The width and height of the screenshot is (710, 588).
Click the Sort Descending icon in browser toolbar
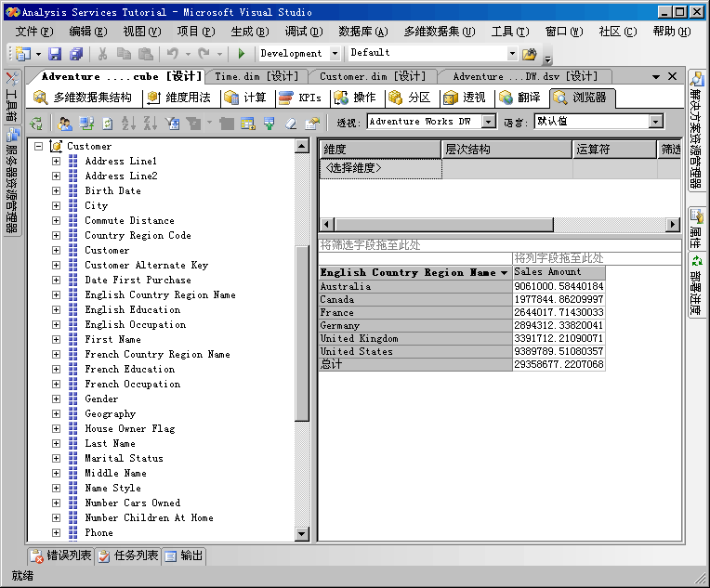tap(151, 123)
